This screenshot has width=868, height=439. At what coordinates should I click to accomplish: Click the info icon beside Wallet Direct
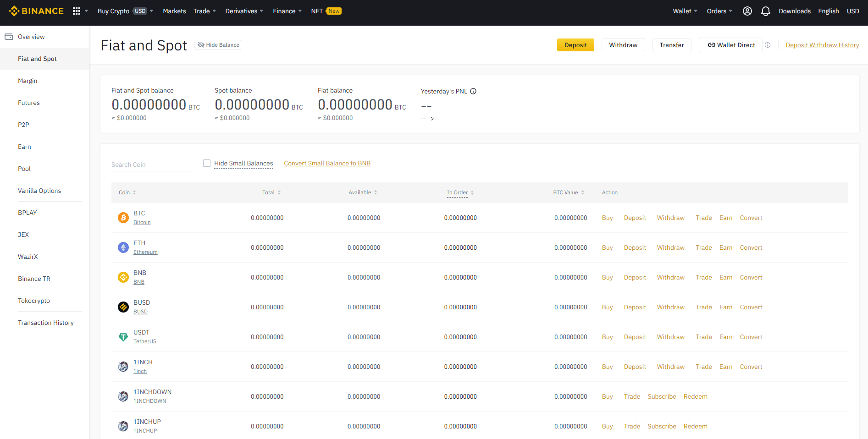tap(768, 45)
